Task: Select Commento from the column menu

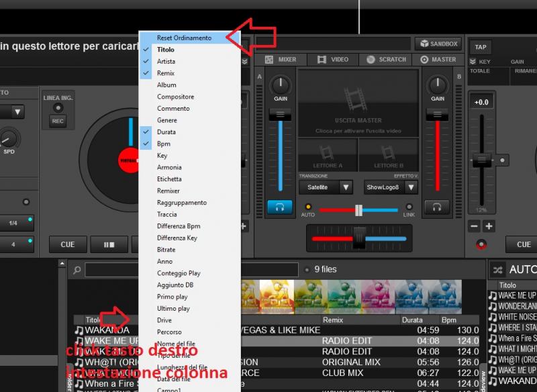Action: 190,108
